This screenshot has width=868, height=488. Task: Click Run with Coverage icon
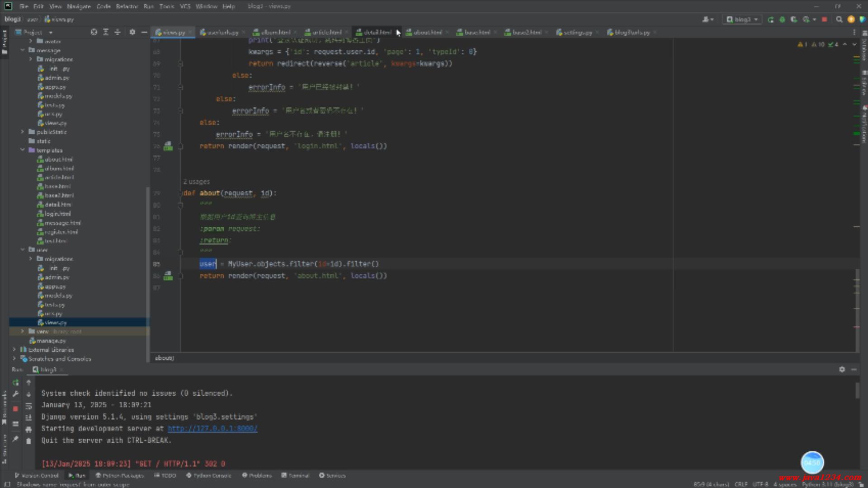tap(794, 19)
